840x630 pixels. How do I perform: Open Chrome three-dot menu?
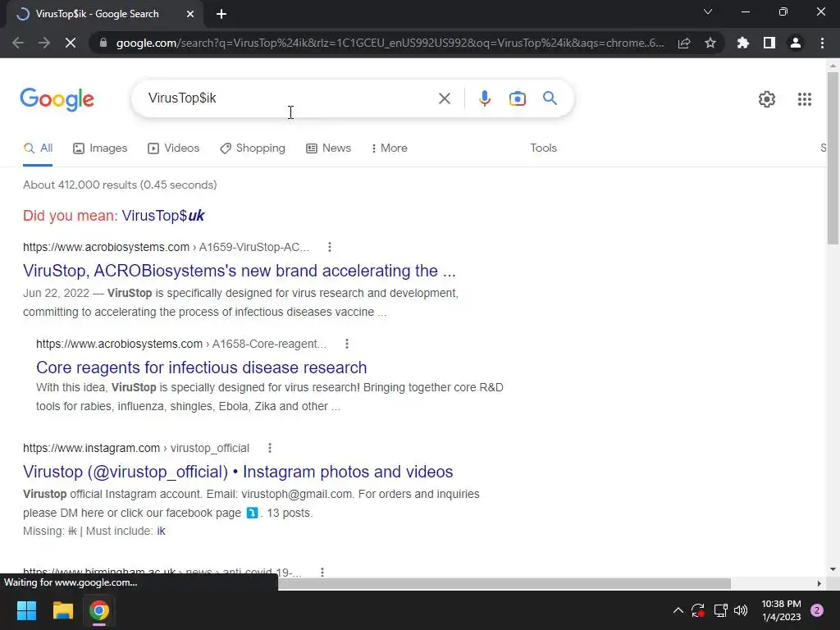822,43
